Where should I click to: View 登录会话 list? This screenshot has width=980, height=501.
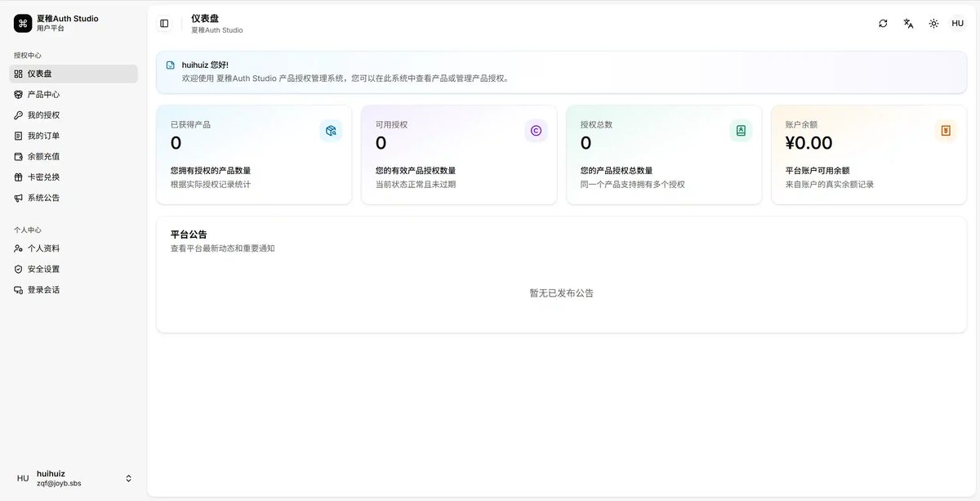(x=73, y=290)
